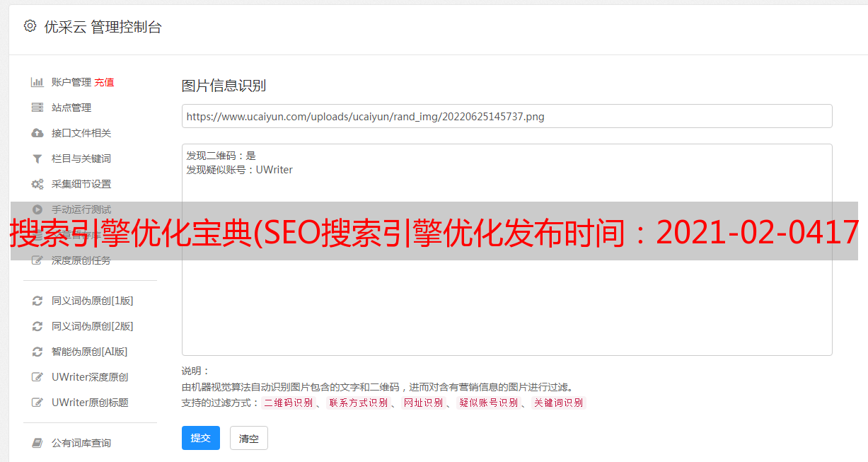868x462 pixels.
Task: Click the refresh icon for 智能伪原创[AI版]
Action: coord(37,352)
